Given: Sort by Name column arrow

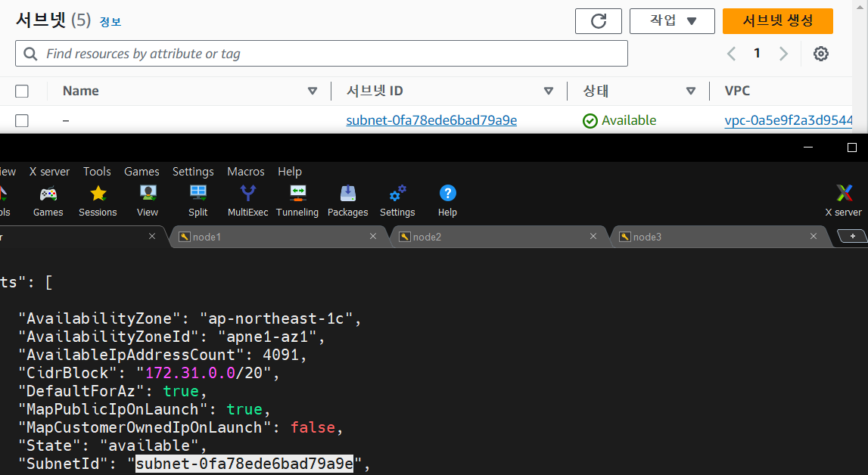Looking at the screenshot, I should pos(313,92).
